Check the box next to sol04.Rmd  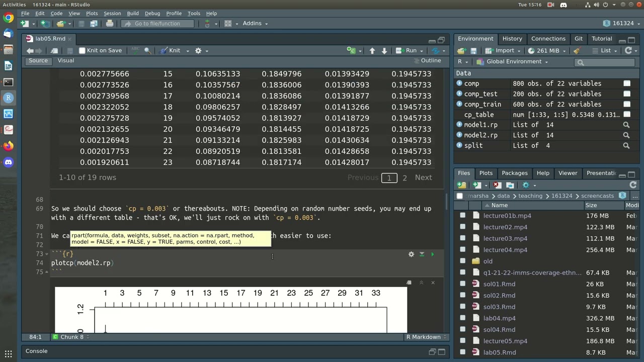(463, 329)
